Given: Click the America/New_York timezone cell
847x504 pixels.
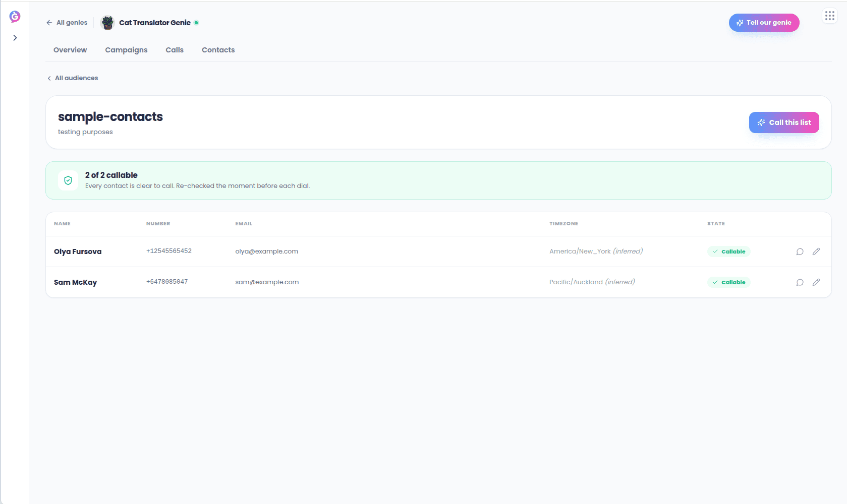Looking at the screenshot, I should [x=596, y=251].
